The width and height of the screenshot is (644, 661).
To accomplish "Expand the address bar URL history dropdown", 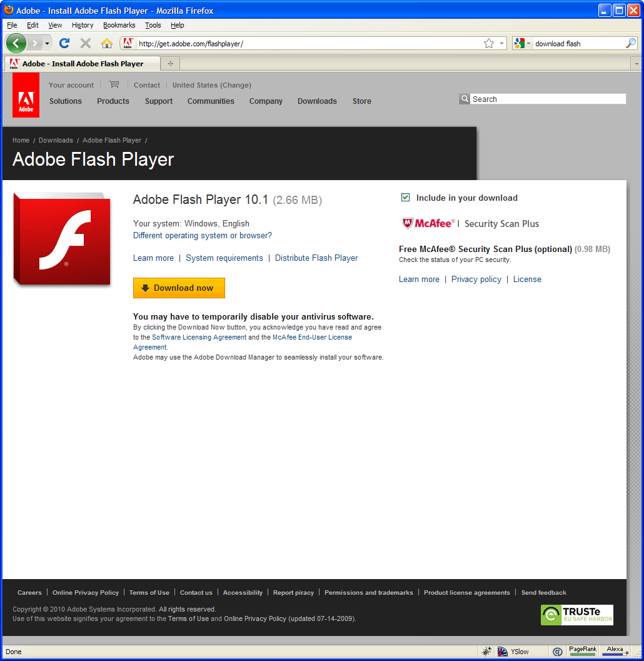I will 501,43.
